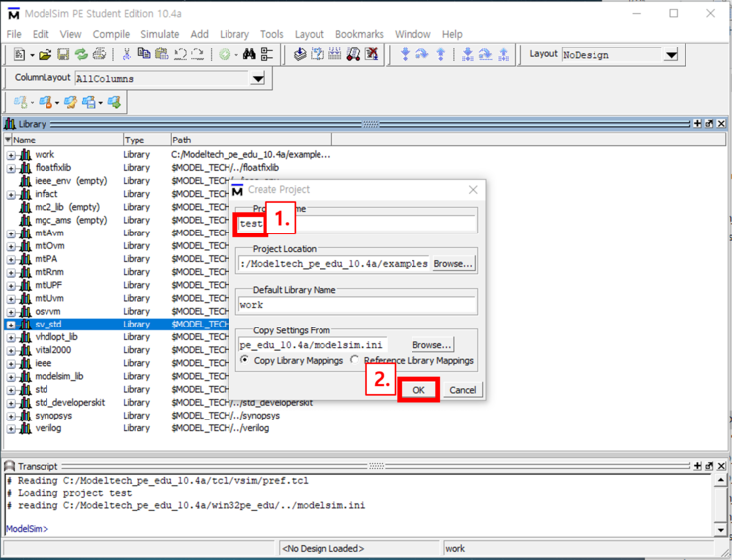Click the Undo arrow icon

pyautogui.click(x=180, y=55)
